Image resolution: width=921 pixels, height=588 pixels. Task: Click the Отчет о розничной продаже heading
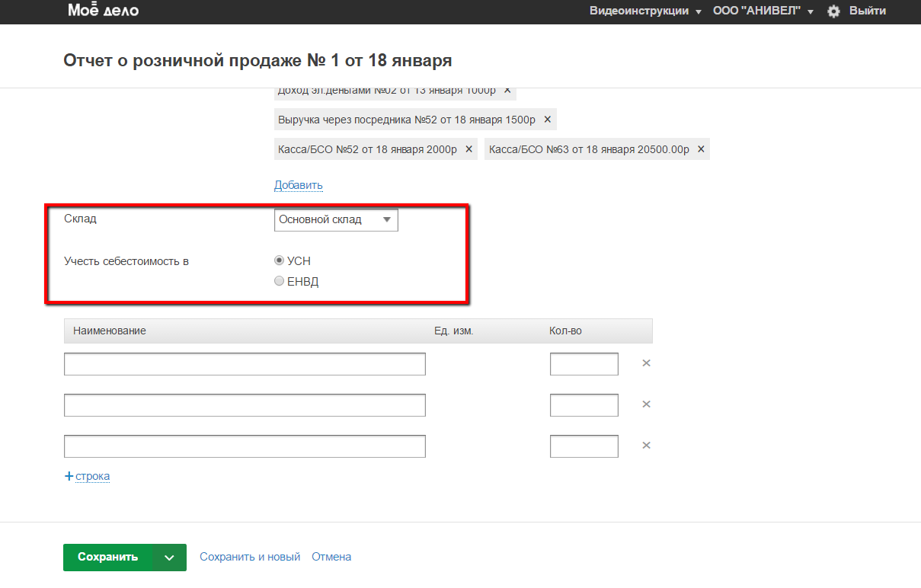click(x=258, y=60)
